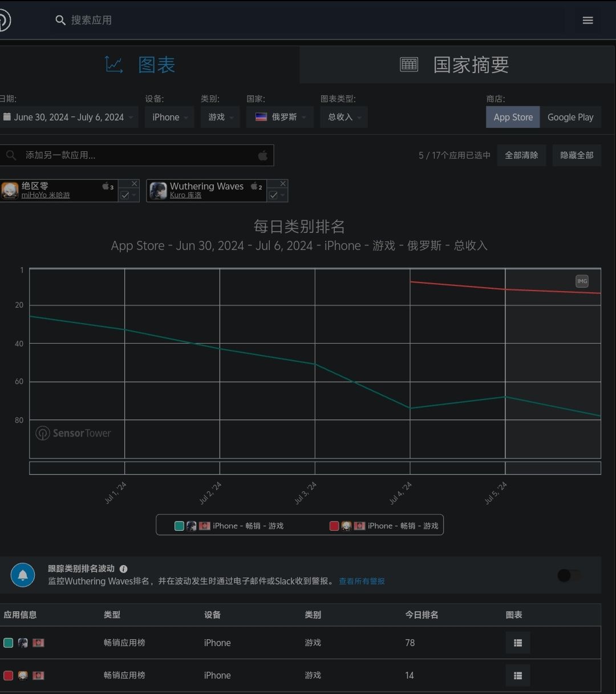Click the info icon next to 跟踪类别排名波动
This screenshot has width=616, height=694.
(x=123, y=569)
